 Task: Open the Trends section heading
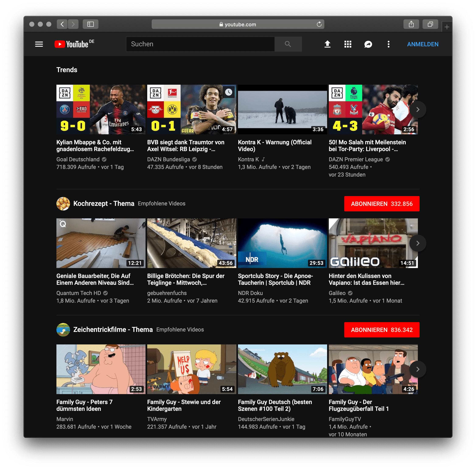click(x=67, y=70)
